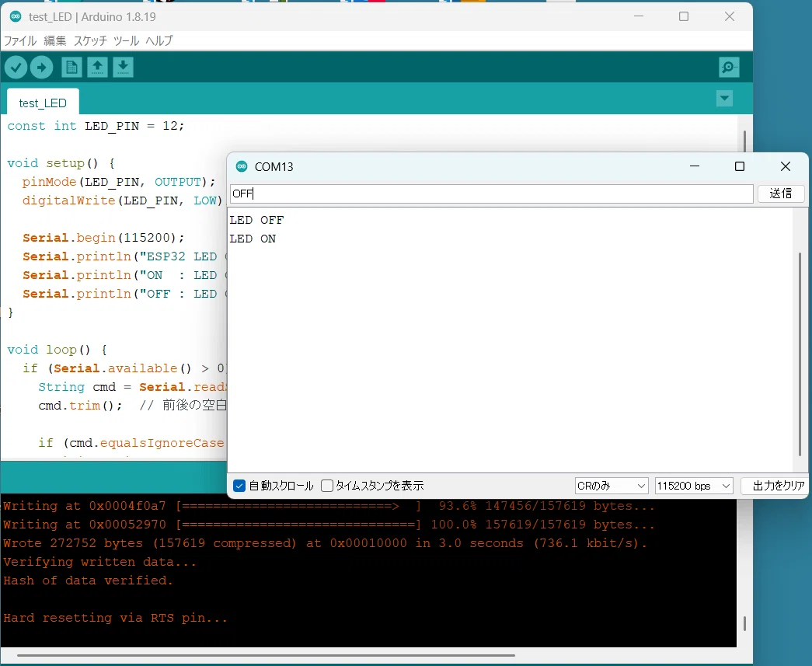Click the console output vertical scrollbar

[744, 623]
